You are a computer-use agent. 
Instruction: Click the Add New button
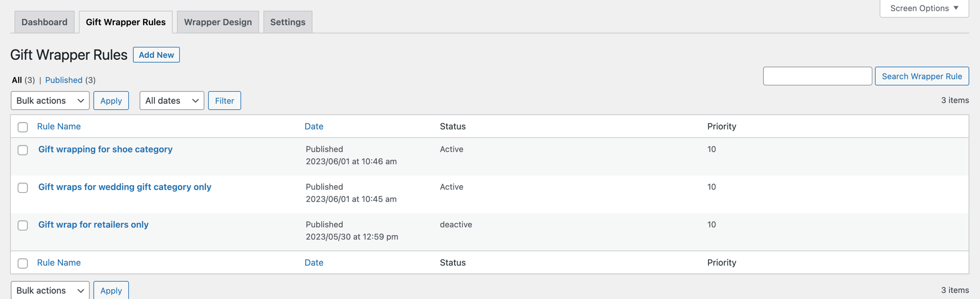click(x=156, y=54)
